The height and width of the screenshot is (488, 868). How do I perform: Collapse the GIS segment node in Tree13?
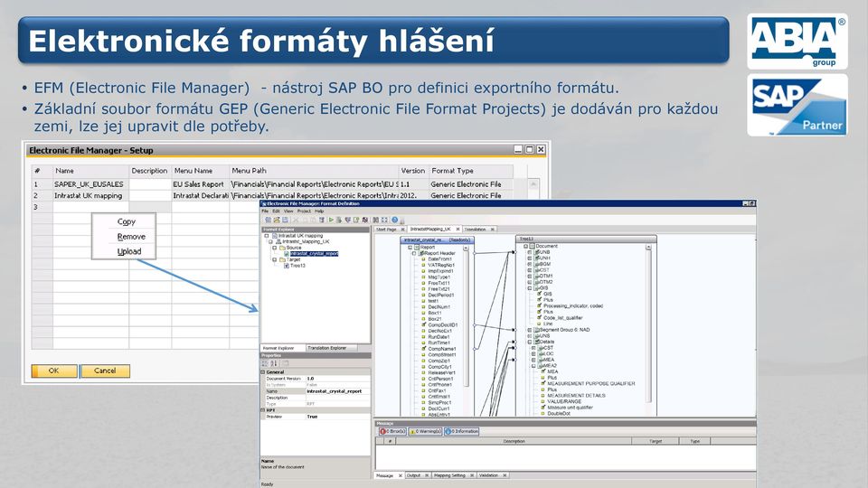point(529,288)
